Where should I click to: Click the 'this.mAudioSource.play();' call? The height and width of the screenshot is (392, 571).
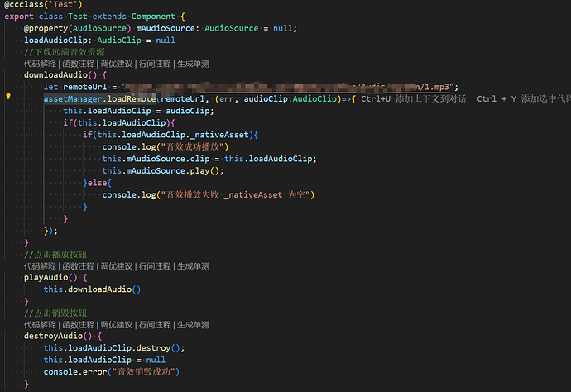pos(163,171)
